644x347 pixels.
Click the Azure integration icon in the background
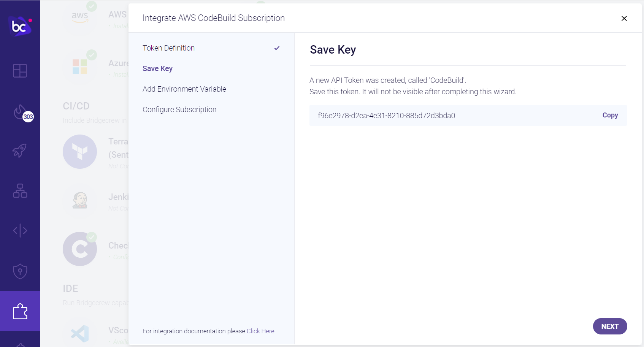click(x=80, y=67)
